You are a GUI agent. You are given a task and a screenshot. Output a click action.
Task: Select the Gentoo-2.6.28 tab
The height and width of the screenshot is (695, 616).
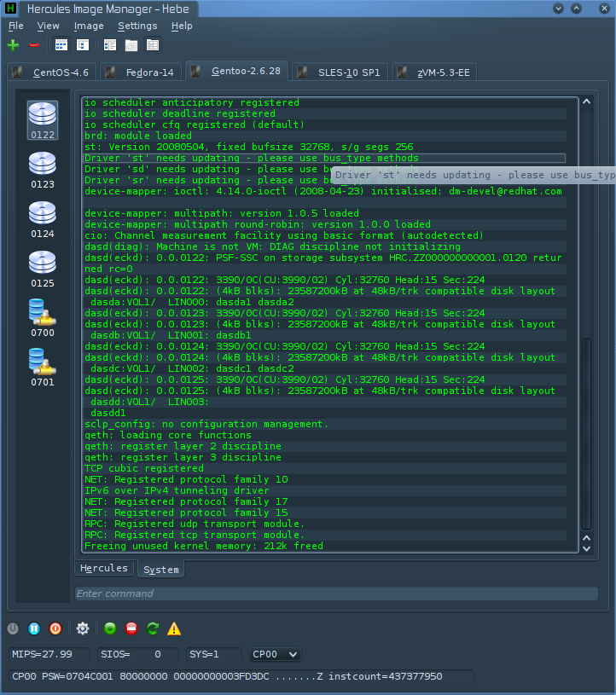tap(237, 71)
